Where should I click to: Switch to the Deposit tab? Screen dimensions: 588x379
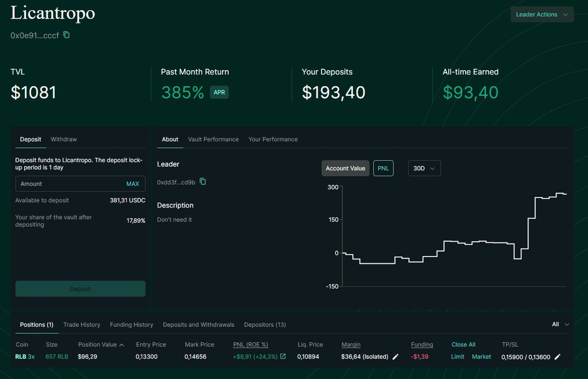click(30, 139)
